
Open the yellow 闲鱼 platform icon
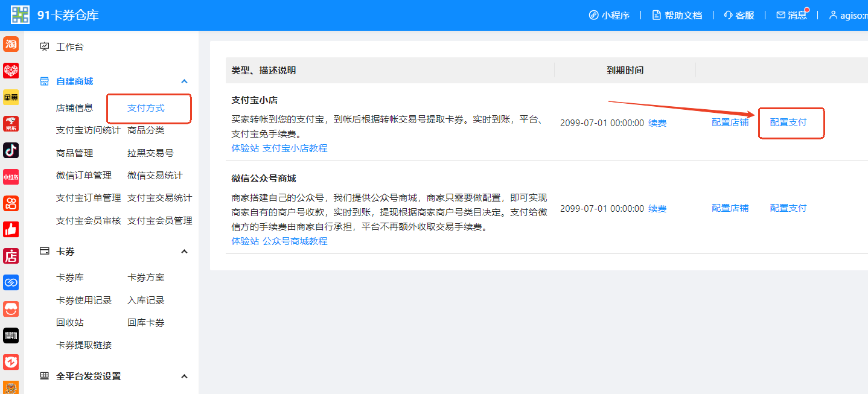point(11,97)
